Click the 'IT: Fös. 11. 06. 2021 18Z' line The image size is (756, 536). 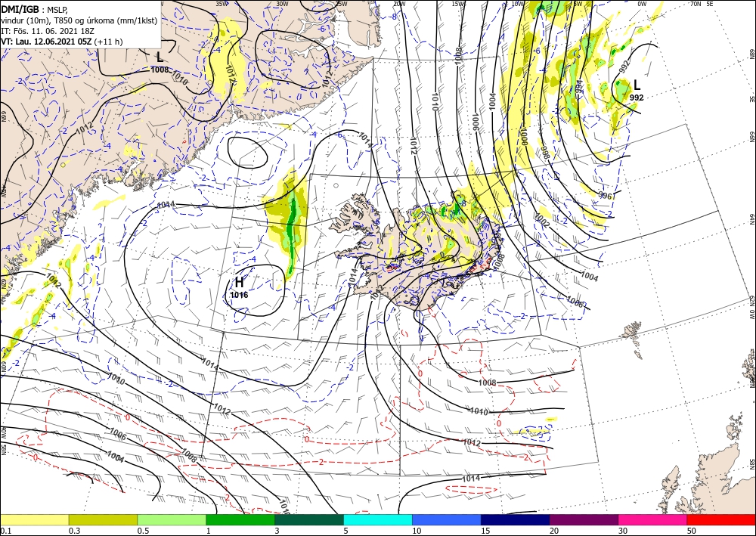tap(47, 31)
